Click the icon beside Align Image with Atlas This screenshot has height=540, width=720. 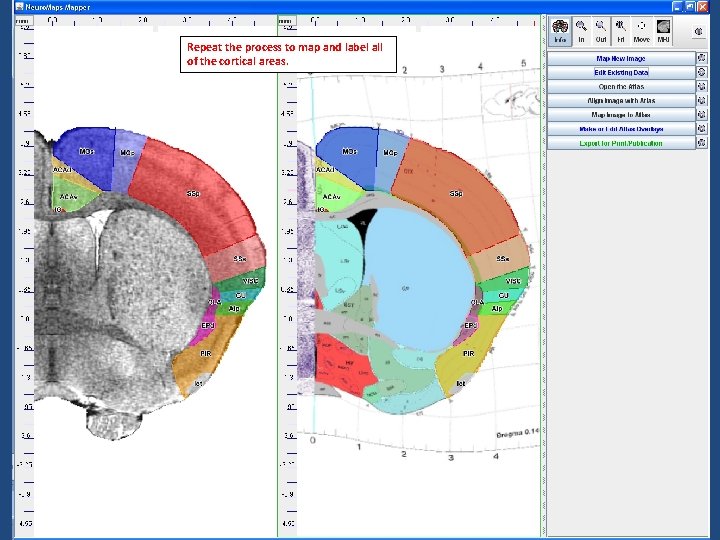click(702, 101)
